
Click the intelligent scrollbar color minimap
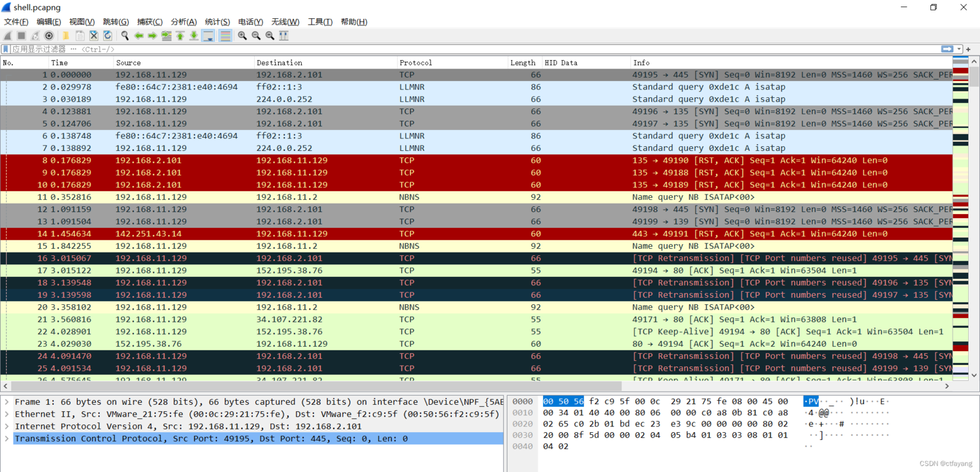(x=960, y=196)
